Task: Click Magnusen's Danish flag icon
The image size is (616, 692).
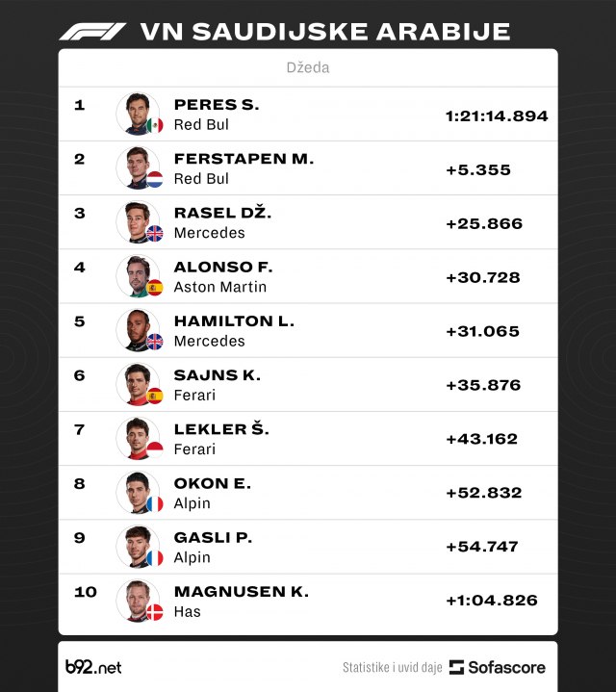Action: point(155,611)
